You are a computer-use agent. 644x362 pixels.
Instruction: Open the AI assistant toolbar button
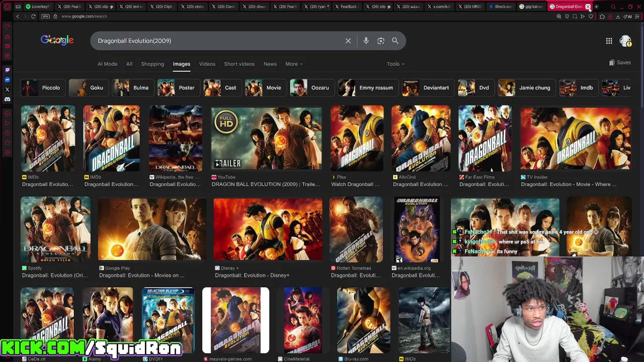click(x=628, y=17)
